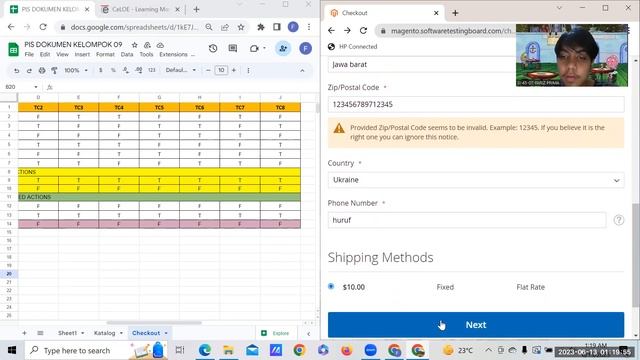This screenshot has width=640, height=360.
Task: Open a new tab in the Sheets browser window
Action: pos(196,9)
